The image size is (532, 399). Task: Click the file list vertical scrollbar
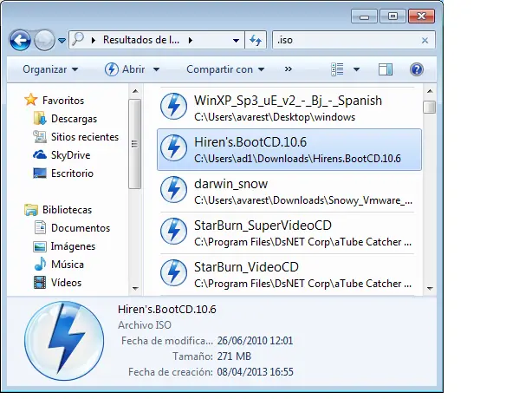429,191
